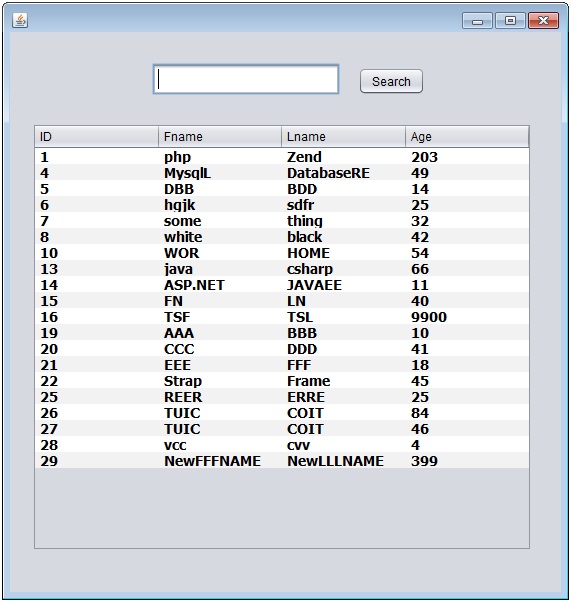Select the Lname cell "BDD"
This screenshot has height=603, width=571.
(x=343, y=189)
